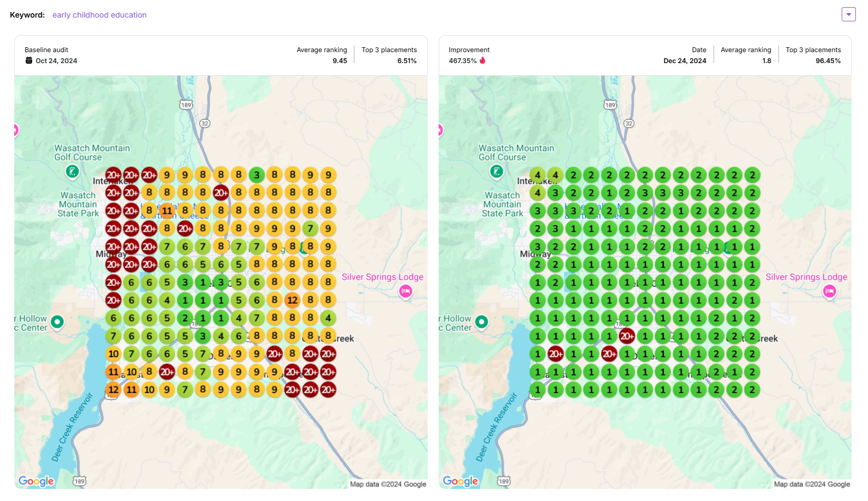Click the calendar icon beside Oct 24, 2024
This screenshot has width=868, height=501.
pyautogui.click(x=29, y=60)
